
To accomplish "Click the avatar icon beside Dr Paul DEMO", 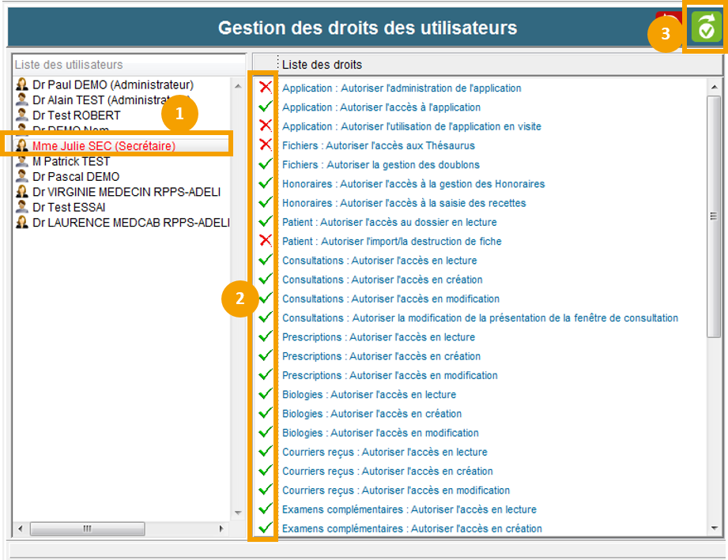I will coord(22,85).
